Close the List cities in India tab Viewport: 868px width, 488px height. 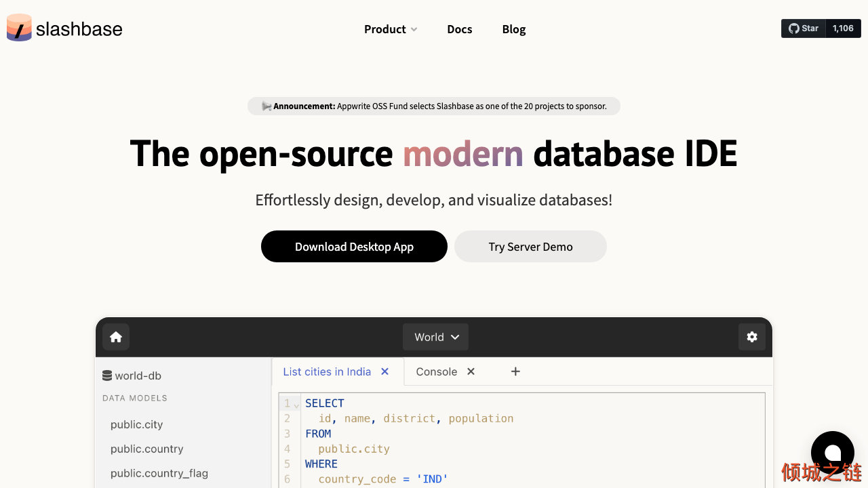[x=385, y=371]
